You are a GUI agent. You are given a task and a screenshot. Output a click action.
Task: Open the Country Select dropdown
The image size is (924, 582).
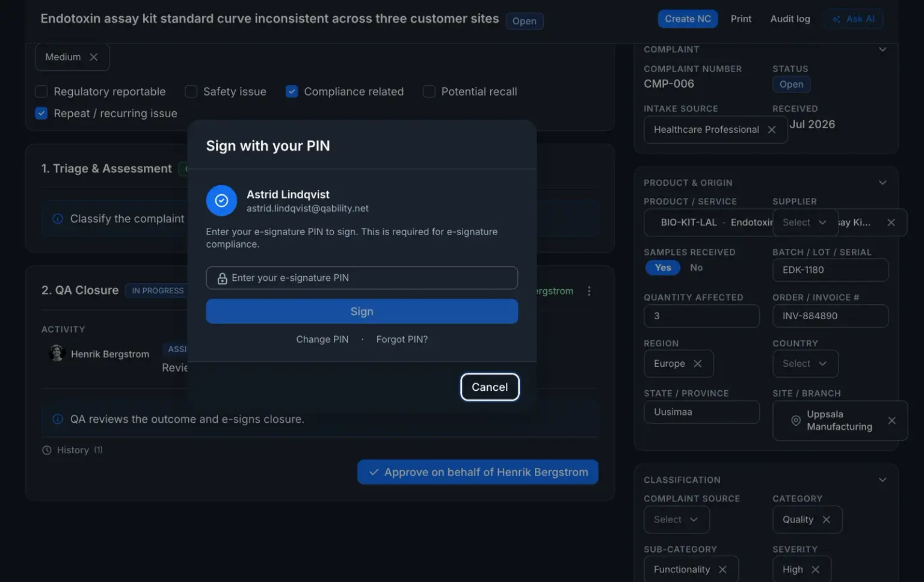805,364
